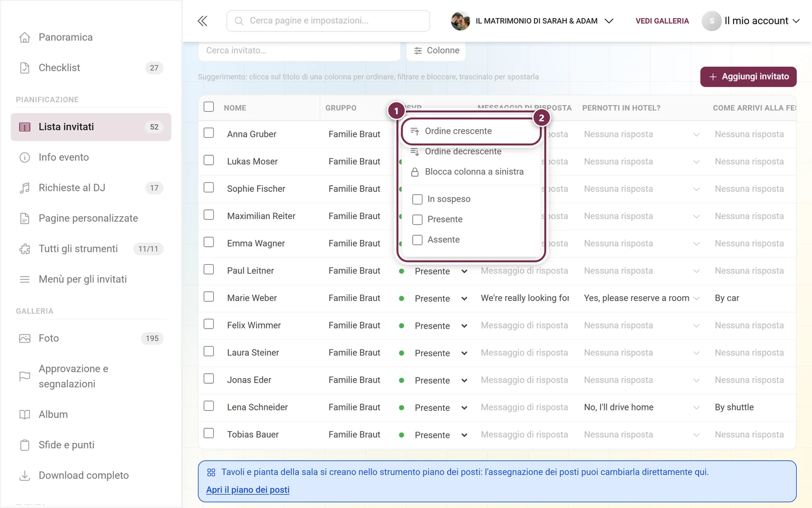Viewport: 812px width, 508px height.
Task: Select Blocca colonna a sinistra
Action: pyautogui.click(x=471, y=172)
